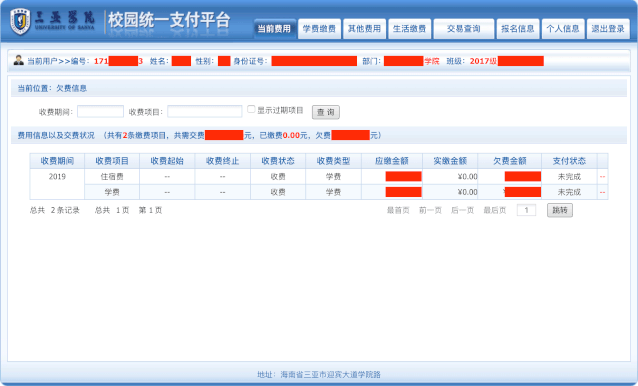
Task: Focus the page number input box
Action: click(x=526, y=210)
